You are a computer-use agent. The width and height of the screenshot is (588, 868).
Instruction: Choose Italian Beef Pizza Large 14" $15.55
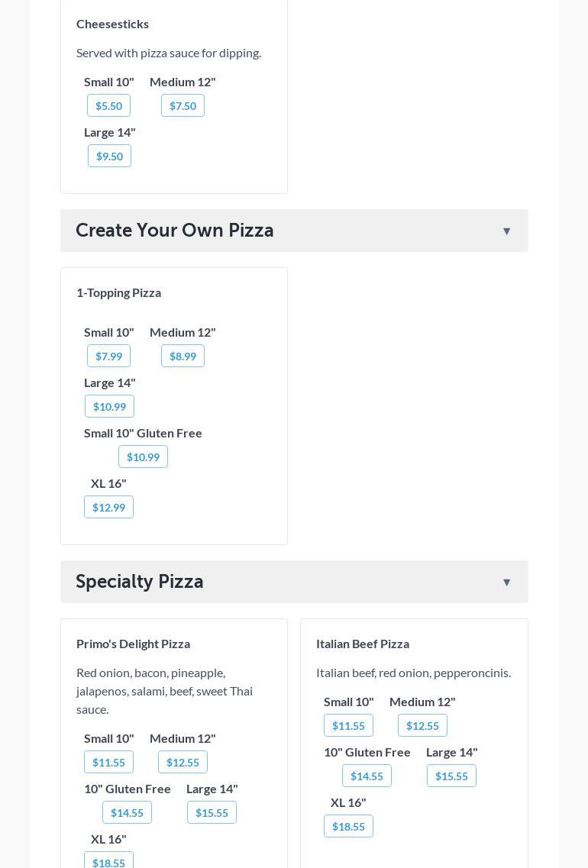tap(451, 776)
